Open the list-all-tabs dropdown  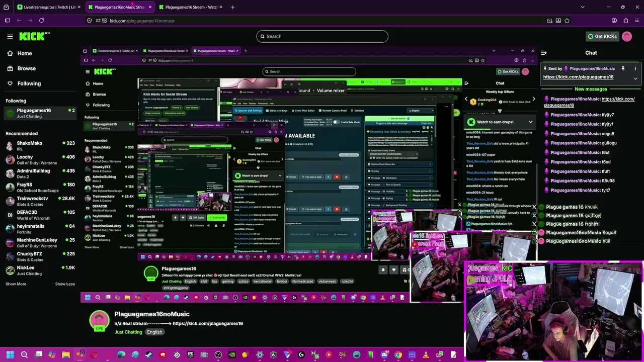[583, 7]
